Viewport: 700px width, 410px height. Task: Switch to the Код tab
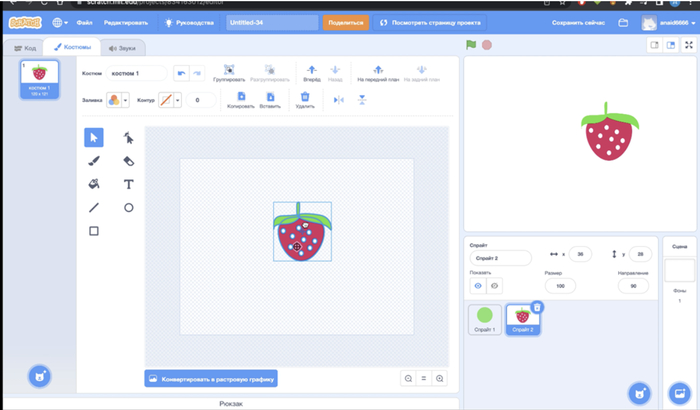(24, 47)
